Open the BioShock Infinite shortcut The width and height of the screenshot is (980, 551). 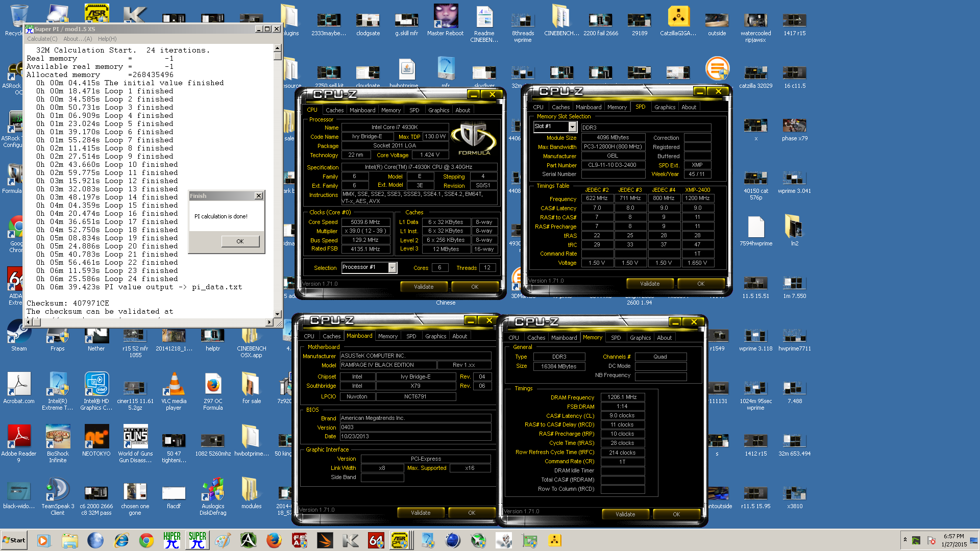point(58,444)
